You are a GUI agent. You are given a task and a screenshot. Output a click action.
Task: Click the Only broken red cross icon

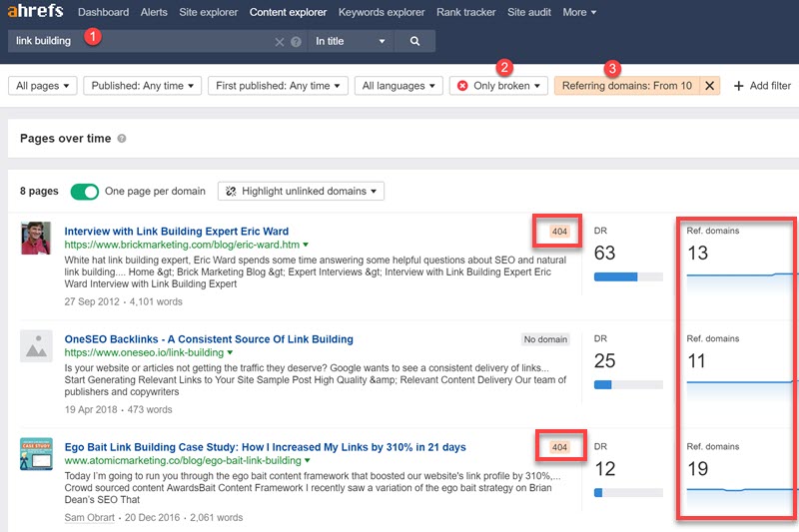(462, 86)
